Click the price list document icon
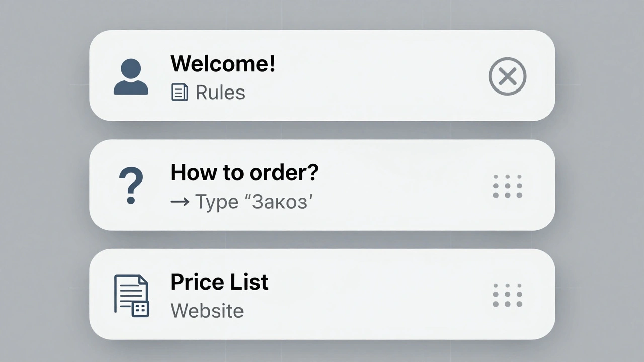 pos(132,295)
